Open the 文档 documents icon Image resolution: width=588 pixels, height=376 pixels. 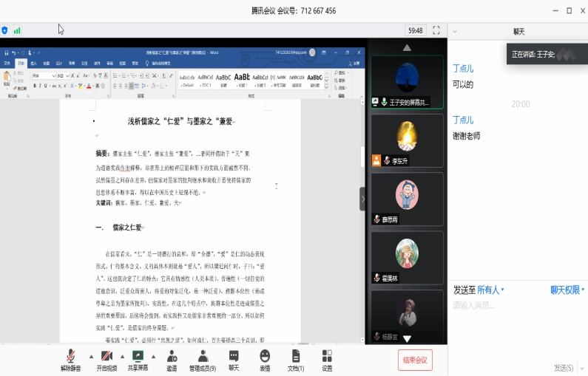(295, 359)
